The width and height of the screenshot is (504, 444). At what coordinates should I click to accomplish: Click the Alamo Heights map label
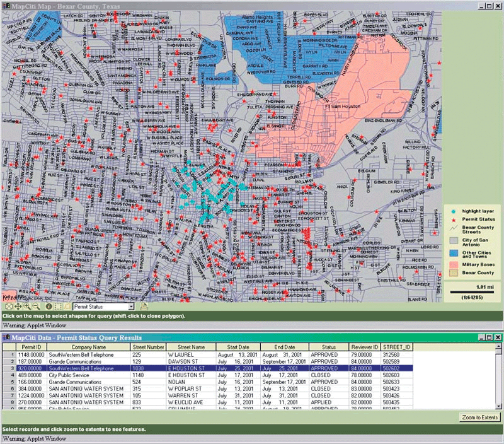point(258,17)
